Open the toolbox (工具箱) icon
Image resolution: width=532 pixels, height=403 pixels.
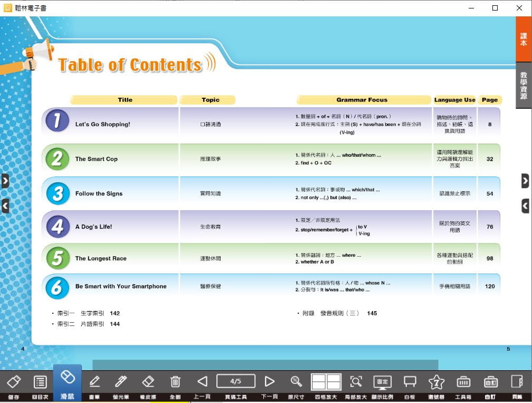coord(463,382)
